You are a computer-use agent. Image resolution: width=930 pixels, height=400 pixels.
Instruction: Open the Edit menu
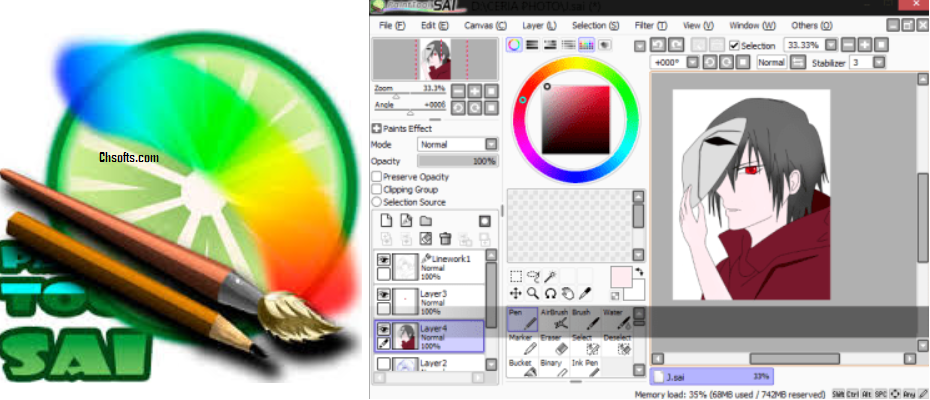434,26
